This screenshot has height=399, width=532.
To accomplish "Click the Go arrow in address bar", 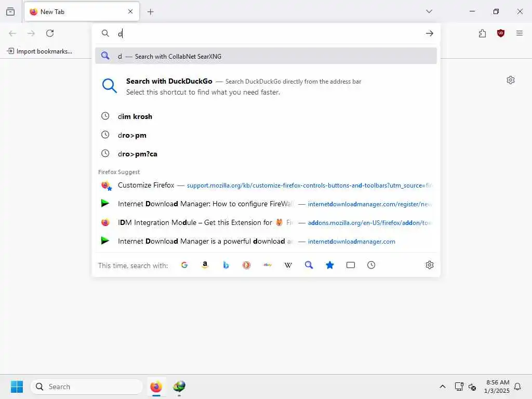I will click(x=430, y=33).
